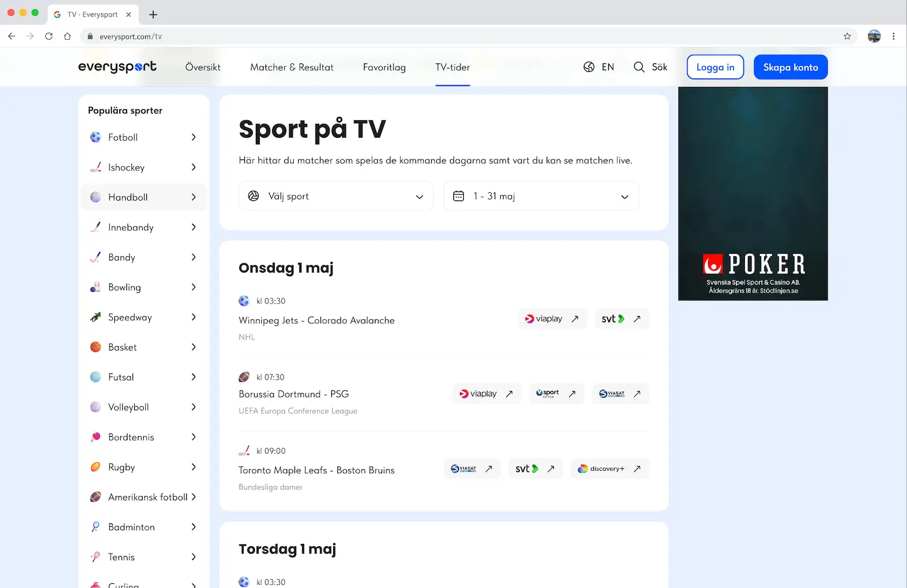Open the 1 - 31 maj date dropdown
The height and width of the screenshot is (588, 907).
pos(541,196)
